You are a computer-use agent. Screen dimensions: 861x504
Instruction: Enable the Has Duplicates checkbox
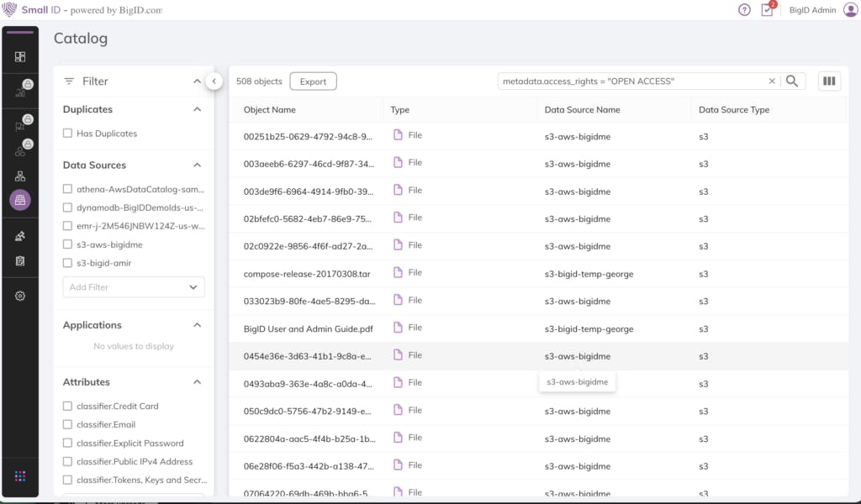67,134
